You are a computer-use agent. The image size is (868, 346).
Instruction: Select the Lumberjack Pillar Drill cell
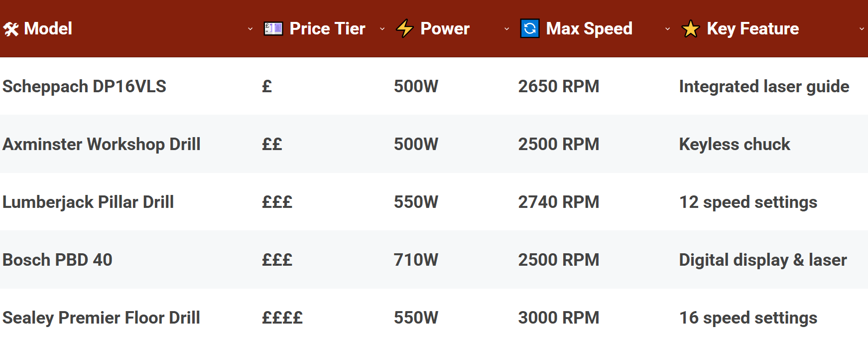point(88,202)
